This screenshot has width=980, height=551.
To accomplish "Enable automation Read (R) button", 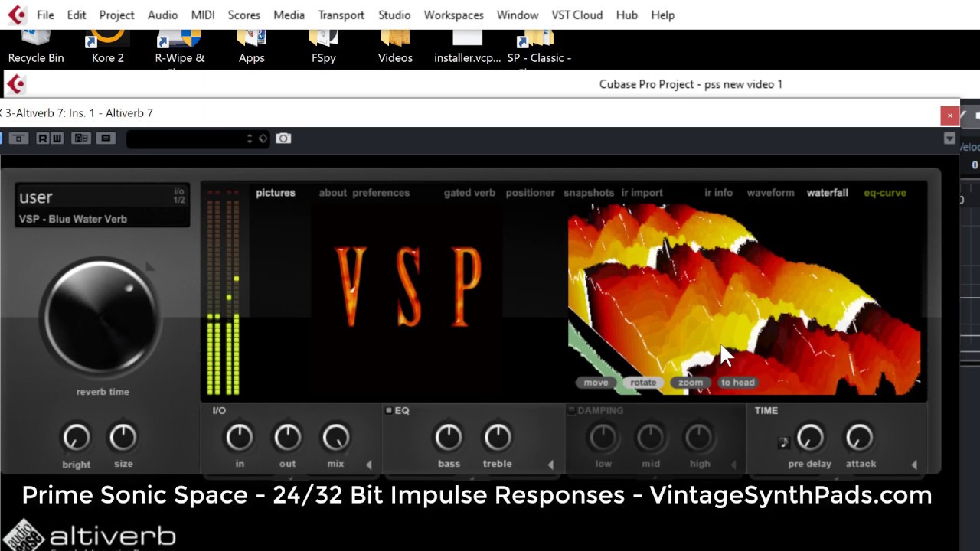I will point(43,139).
